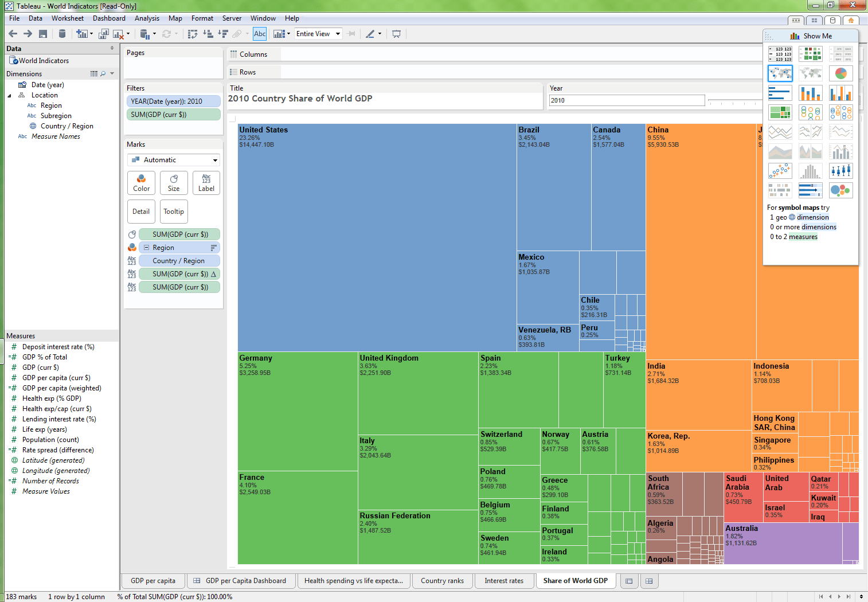Select the text table in Show Me
The width and height of the screenshot is (868, 602).
tap(780, 54)
